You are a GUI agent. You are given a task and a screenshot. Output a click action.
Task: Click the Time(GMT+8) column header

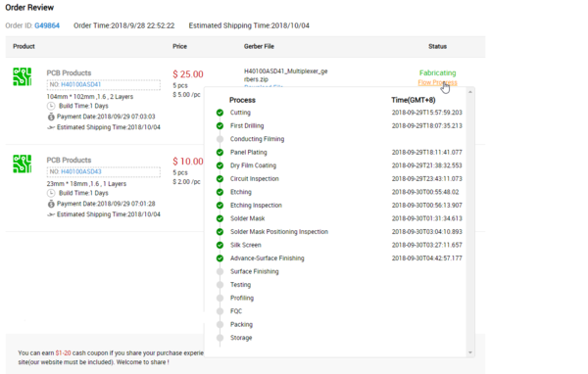(x=414, y=100)
